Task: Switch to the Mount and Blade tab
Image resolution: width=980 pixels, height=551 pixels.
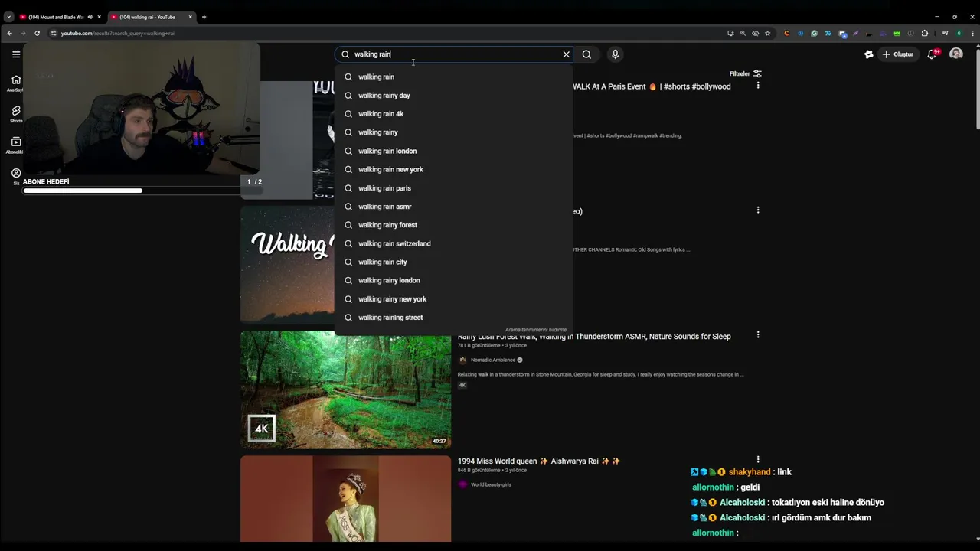Action: pos(55,17)
